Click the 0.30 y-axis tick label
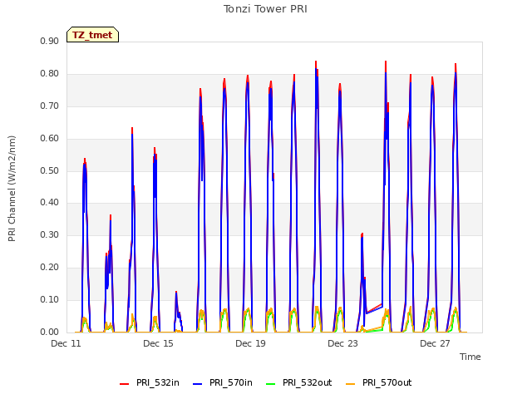 (50, 234)
